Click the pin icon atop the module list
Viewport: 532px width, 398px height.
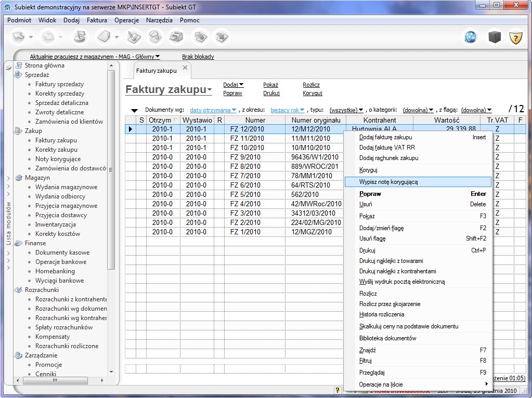pos(8,68)
